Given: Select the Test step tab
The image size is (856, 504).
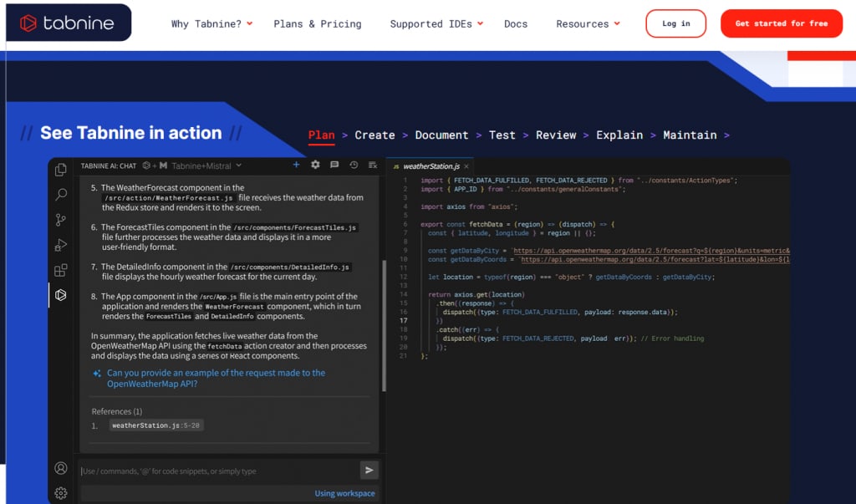Looking at the screenshot, I should click(502, 135).
